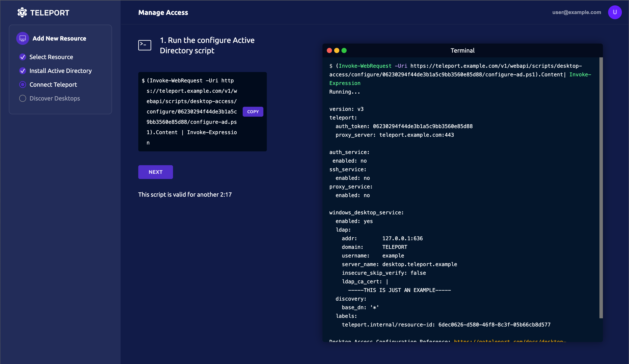Image resolution: width=629 pixels, height=364 pixels.
Task: Click the Teleport gear logo icon
Action: pyautogui.click(x=22, y=13)
